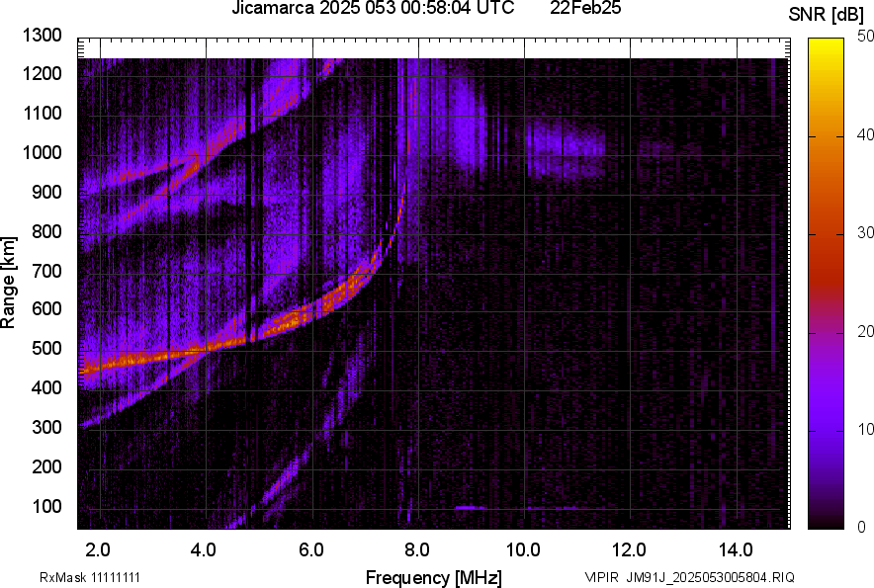
Task: Click the range tick label '500'
Action: pos(46,348)
